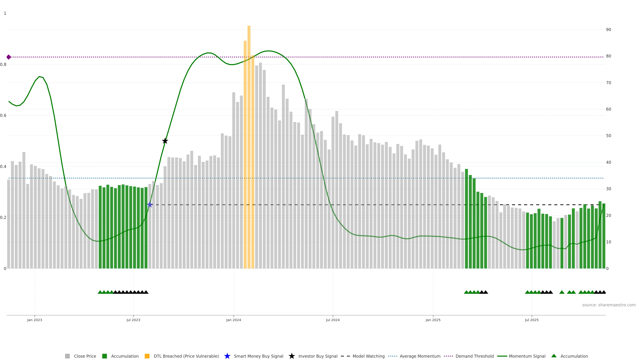Viewport: 644px width, 362px height.
Task: Toggle Demand Threshold legend item
Action: 474,356
